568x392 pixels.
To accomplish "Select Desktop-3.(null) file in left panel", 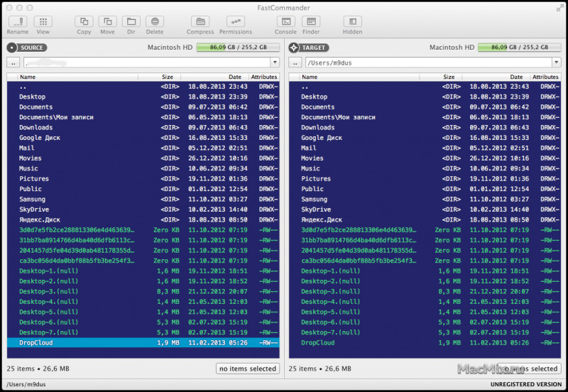I will pos(143,291).
